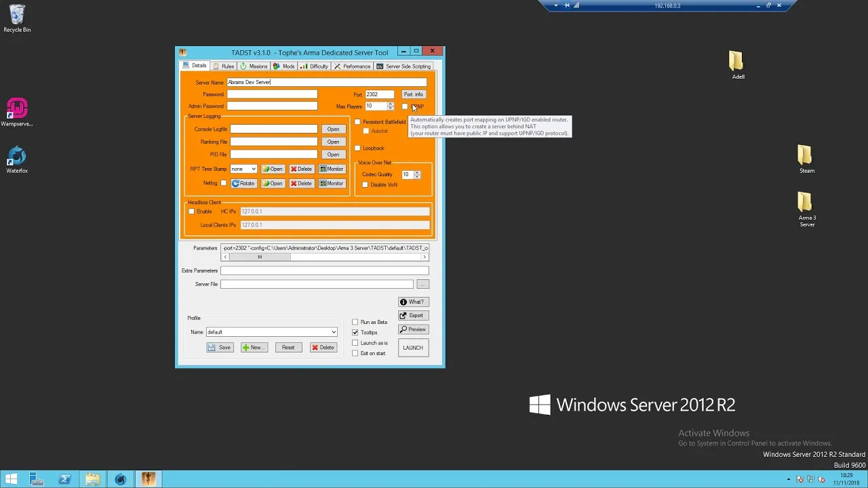Open the server config Preview
Viewport: 868px width, 488px height.
[413, 329]
